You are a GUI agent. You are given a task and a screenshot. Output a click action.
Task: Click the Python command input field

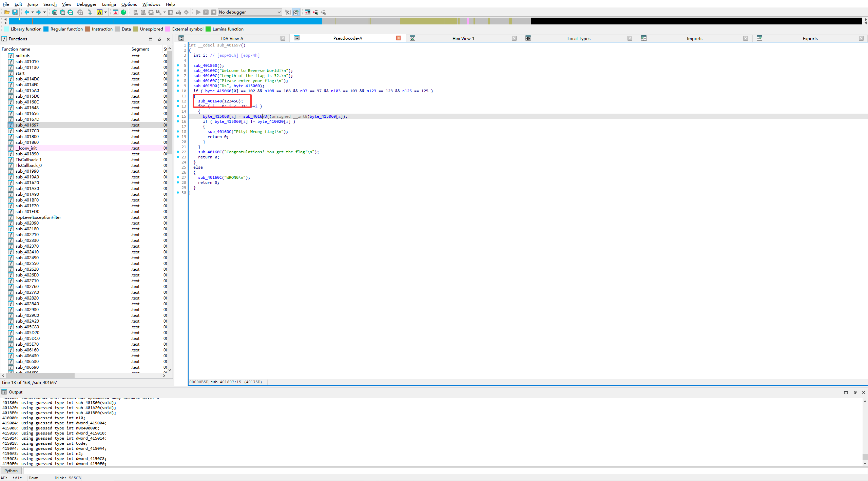(441, 470)
